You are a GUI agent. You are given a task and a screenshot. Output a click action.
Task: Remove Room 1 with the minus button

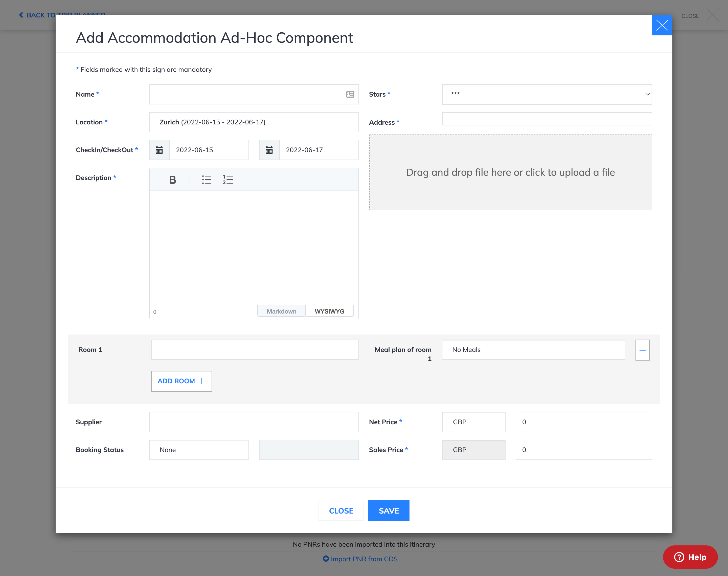pyautogui.click(x=642, y=350)
